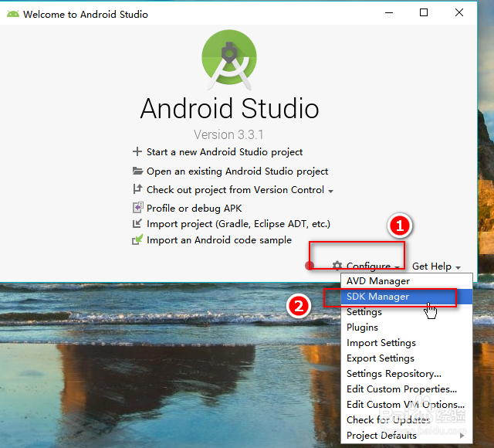Open the Project Defaults menu entry
494x448 pixels.
[407, 436]
